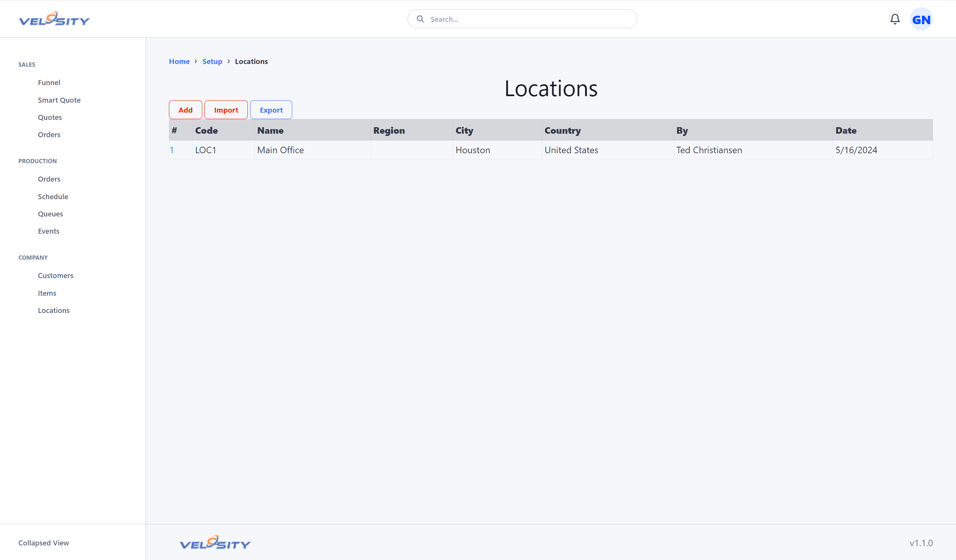Click the Velocity logo icon top left

point(55,19)
